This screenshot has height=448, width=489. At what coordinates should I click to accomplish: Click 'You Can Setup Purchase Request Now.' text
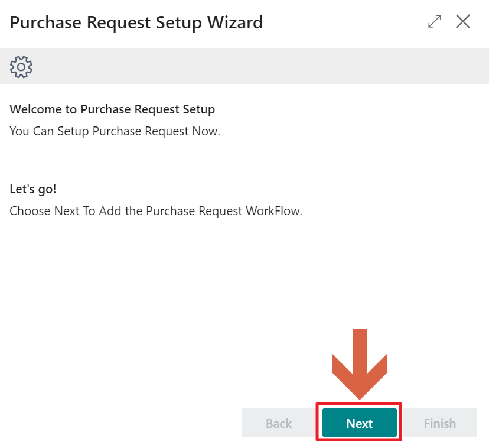(x=115, y=131)
